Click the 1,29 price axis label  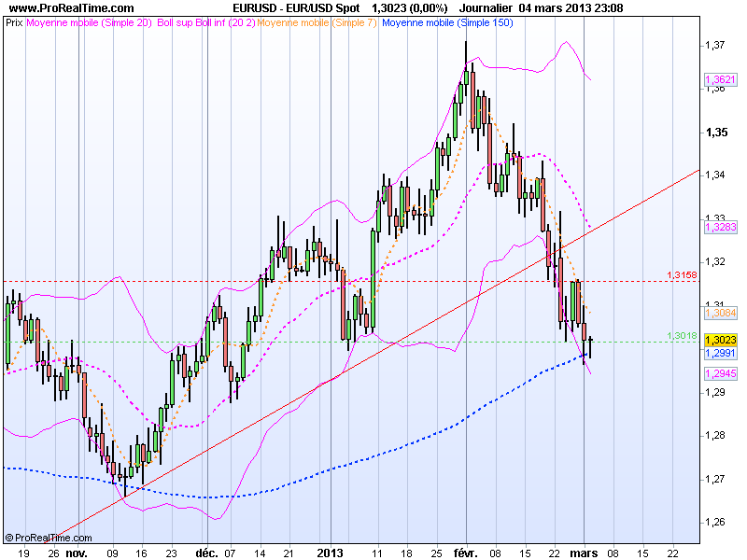(715, 392)
